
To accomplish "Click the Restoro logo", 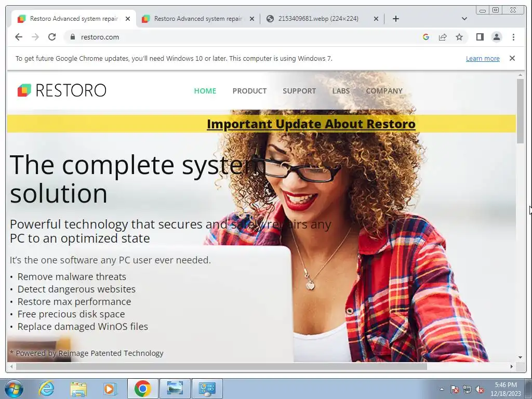I will coord(62,90).
